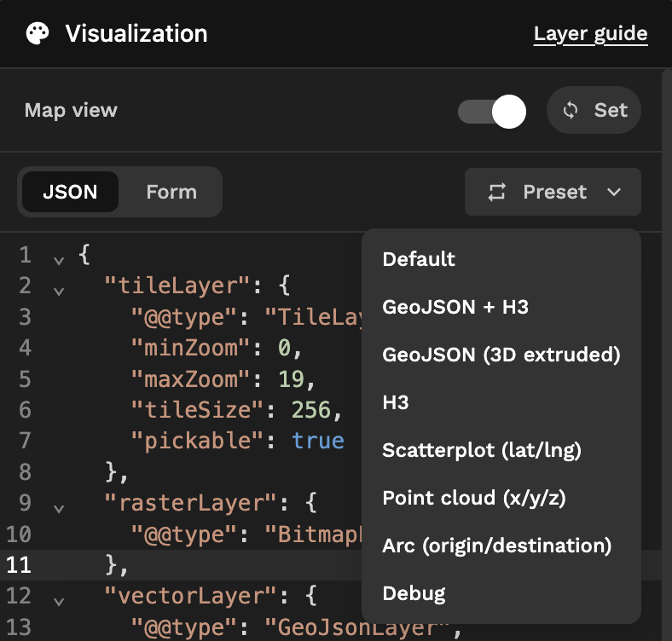The height and width of the screenshot is (641, 672).
Task: Click the refresh icon on Set button
Action: click(570, 110)
